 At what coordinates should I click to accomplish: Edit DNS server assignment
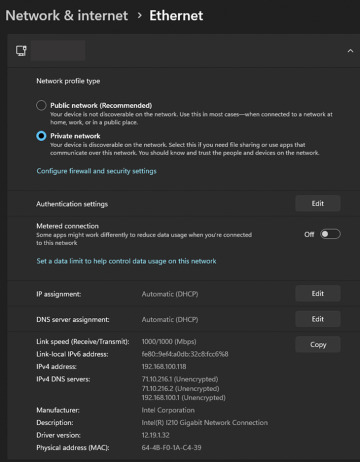(x=318, y=319)
